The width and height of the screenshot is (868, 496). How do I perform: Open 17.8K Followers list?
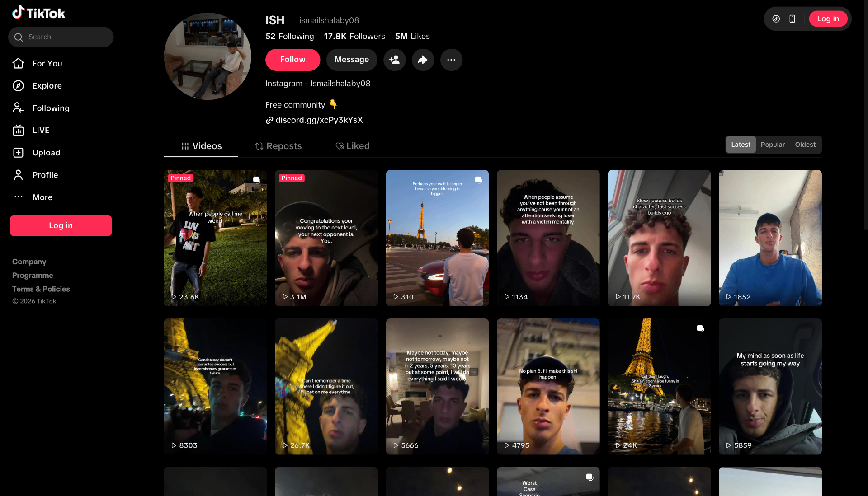[x=354, y=37]
